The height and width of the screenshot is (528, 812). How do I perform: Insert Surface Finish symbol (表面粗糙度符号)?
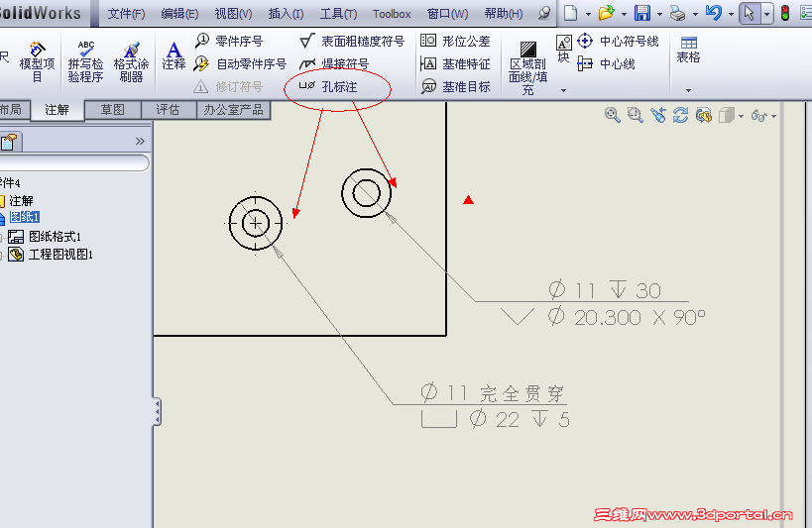click(352, 41)
